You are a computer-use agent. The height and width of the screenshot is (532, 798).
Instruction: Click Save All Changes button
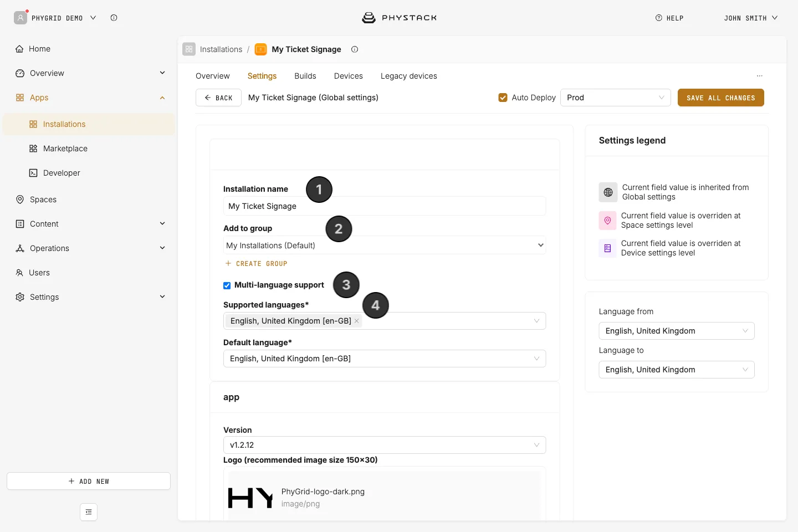point(721,98)
